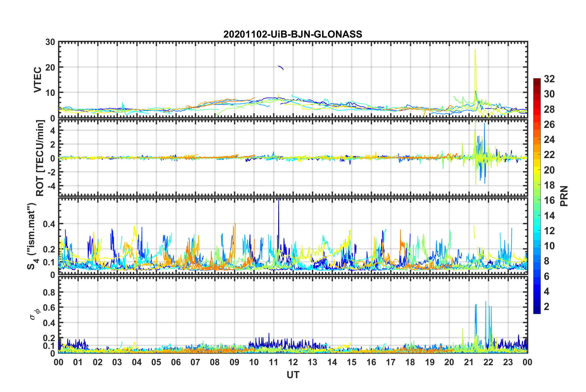Click the 30 tick label on the VTEC axis
The image size is (586, 392).
click(x=50, y=42)
